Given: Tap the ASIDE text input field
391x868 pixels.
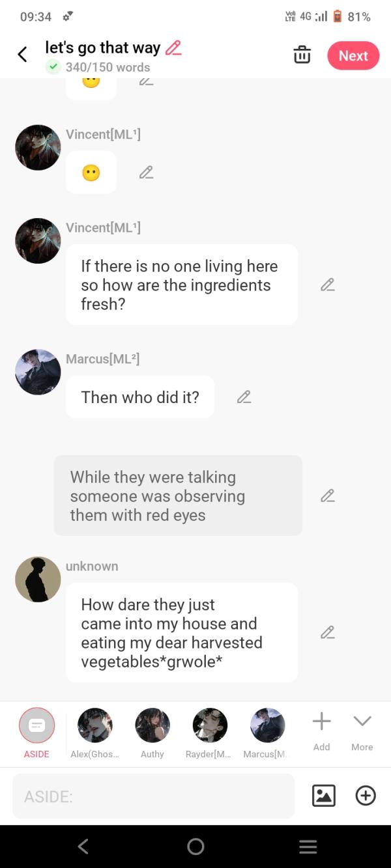Looking at the screenshot, I should tap(154, 796).
